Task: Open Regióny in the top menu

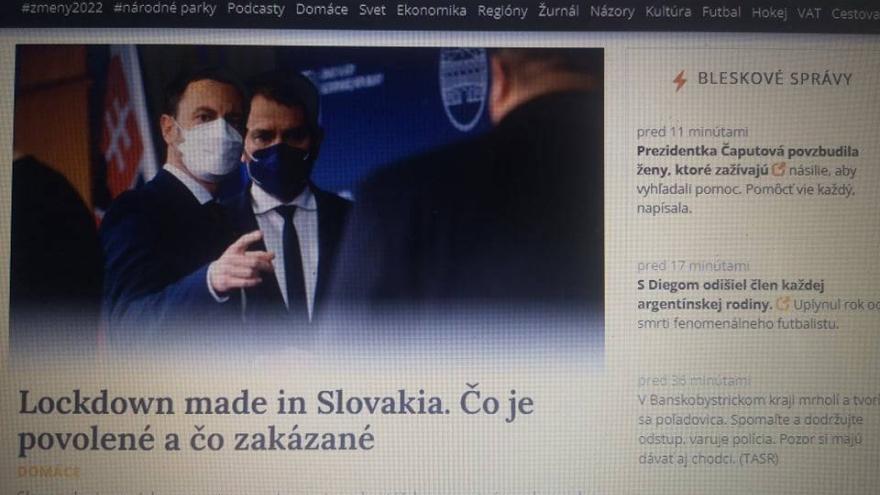Action: coord(502,11)
